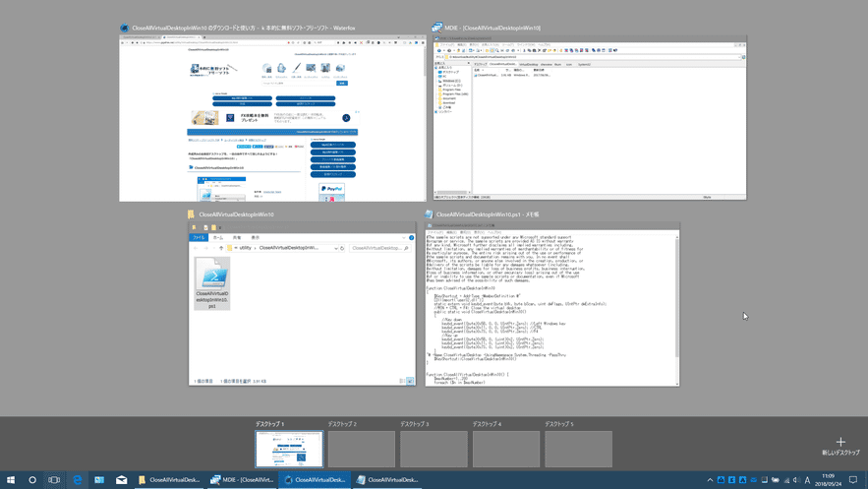
Task: Click large icons view button in Explorer preview
Action: (x=410, y=381)
